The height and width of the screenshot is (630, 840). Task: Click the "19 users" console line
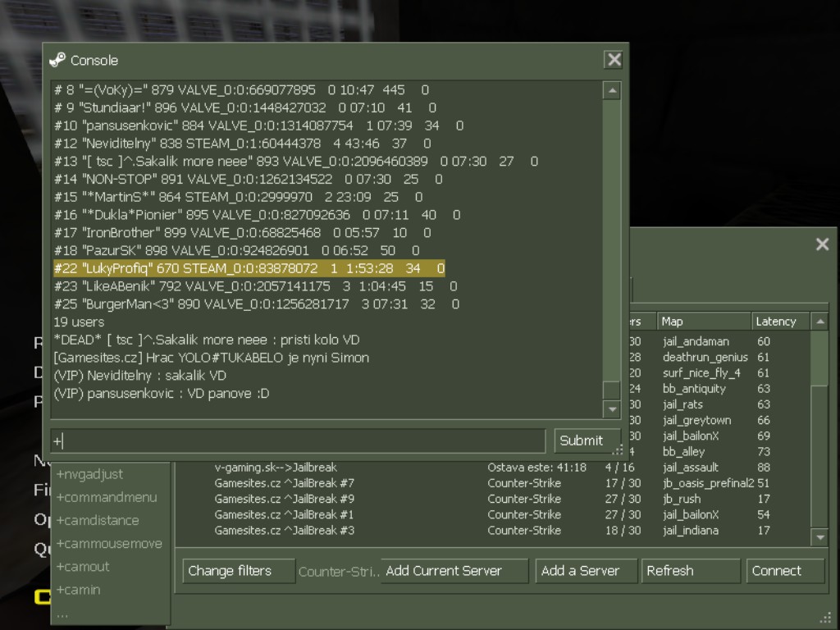(79, 322)
